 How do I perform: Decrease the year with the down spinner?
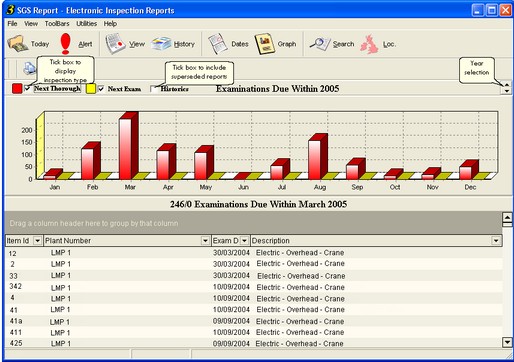(x=507, y=91)
